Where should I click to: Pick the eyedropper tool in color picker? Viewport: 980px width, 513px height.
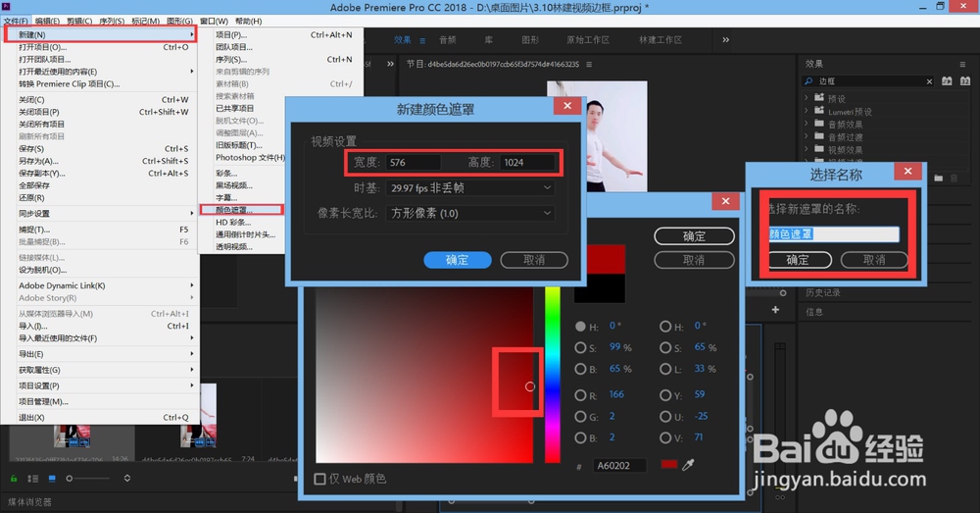click(x=688, y=464)
